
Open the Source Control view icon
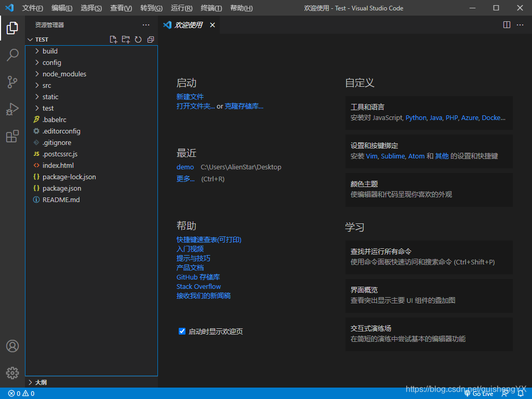(12, 82)
